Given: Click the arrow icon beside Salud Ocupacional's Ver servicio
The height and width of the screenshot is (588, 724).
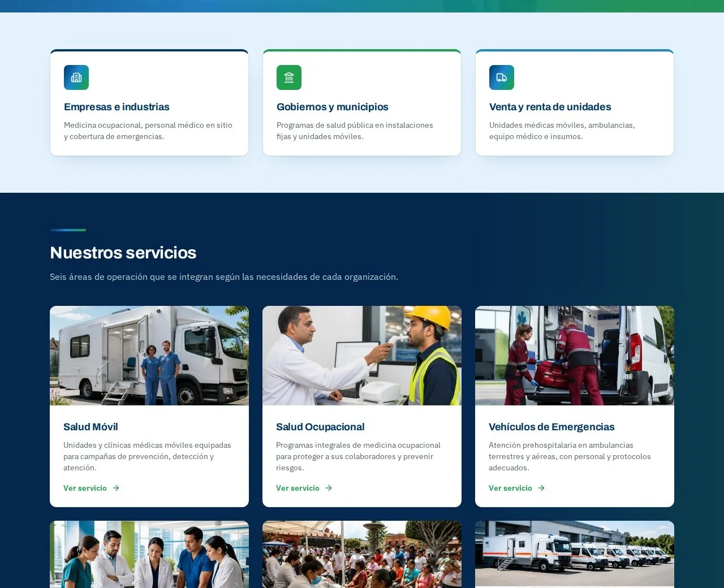Looking at the screenshot, I should [329, 488].
